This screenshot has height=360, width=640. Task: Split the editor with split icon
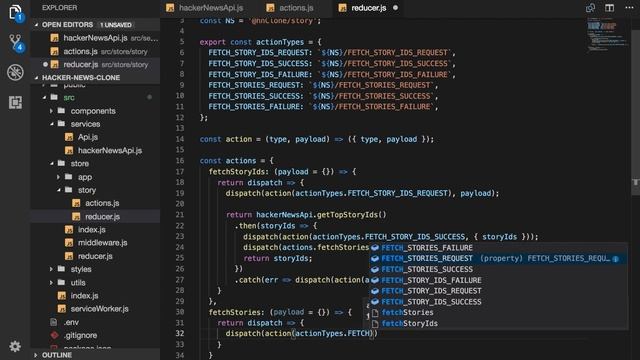click(x=609, y=7)
